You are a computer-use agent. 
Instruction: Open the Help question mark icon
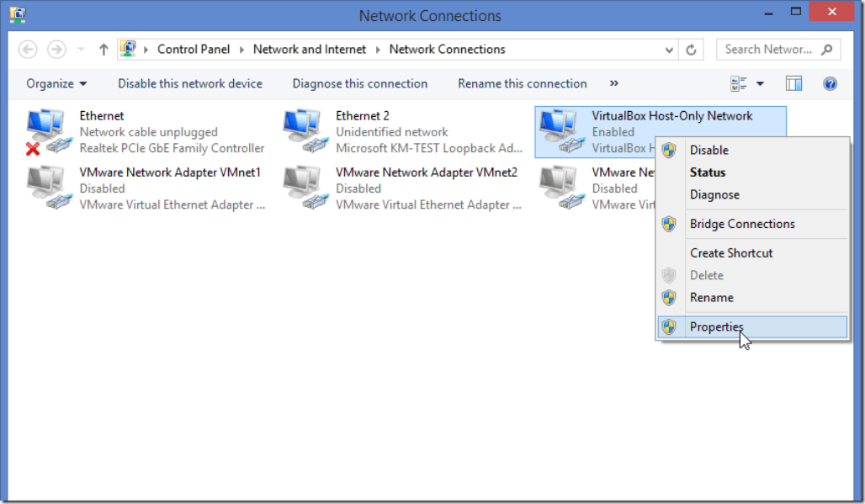pos(830,84)
